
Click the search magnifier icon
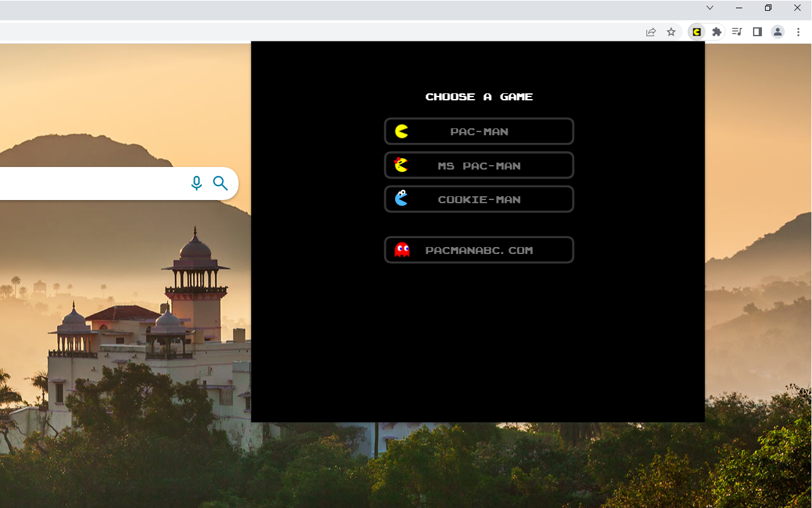pos(220,184)
